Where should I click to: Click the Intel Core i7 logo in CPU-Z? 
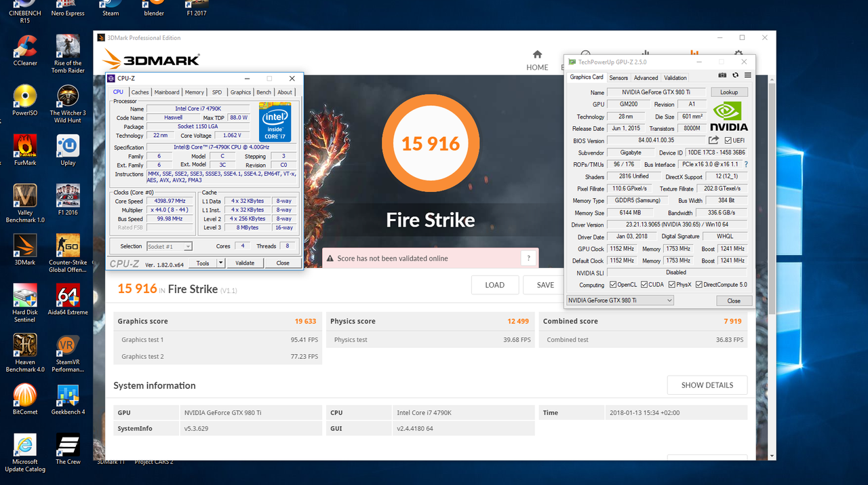(x=275, y=122)
